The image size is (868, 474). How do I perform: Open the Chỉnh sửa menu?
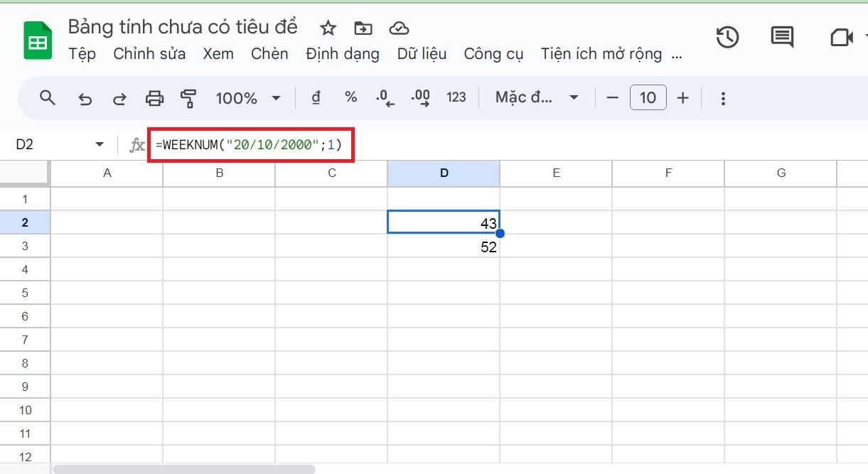click(149, 54)
